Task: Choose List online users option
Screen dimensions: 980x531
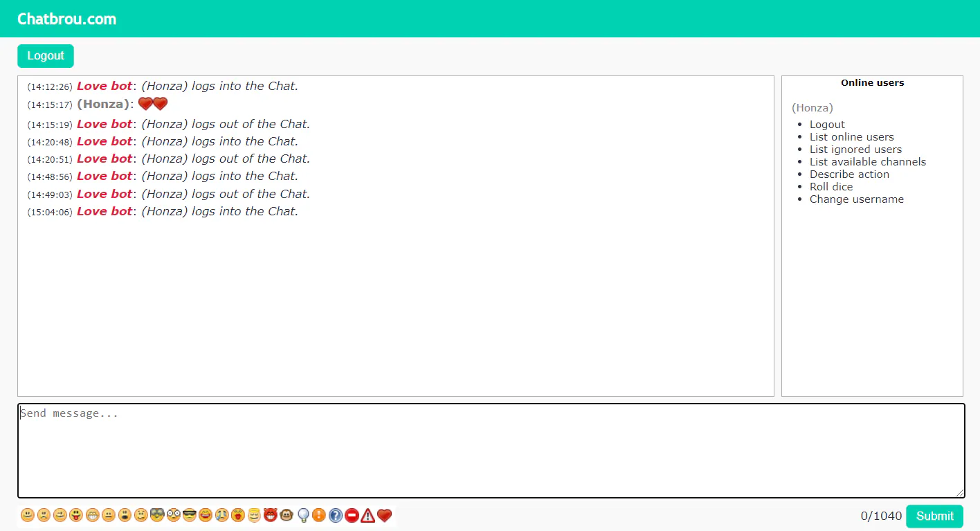Action: pyautogui.click(x=852, y=137)
